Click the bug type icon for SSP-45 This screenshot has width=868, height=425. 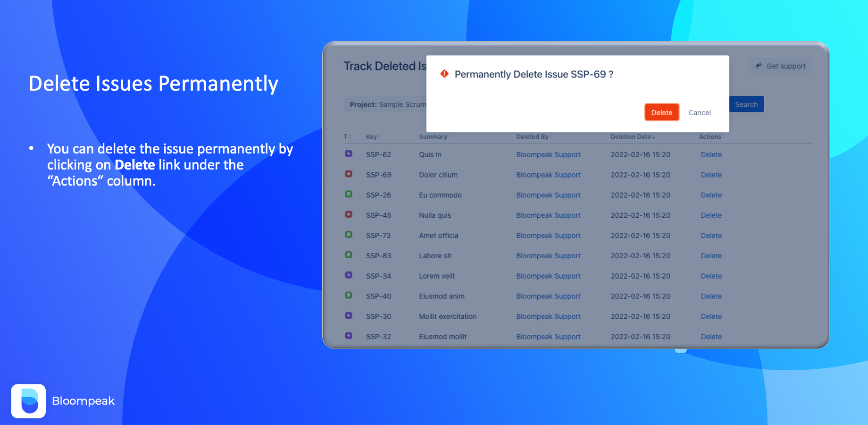point(349,214)
